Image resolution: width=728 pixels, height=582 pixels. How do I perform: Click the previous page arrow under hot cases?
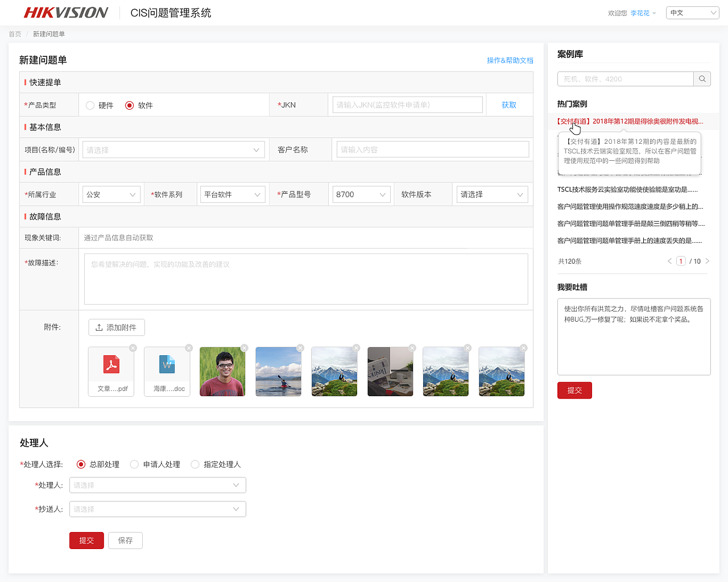tap(669, 261)
